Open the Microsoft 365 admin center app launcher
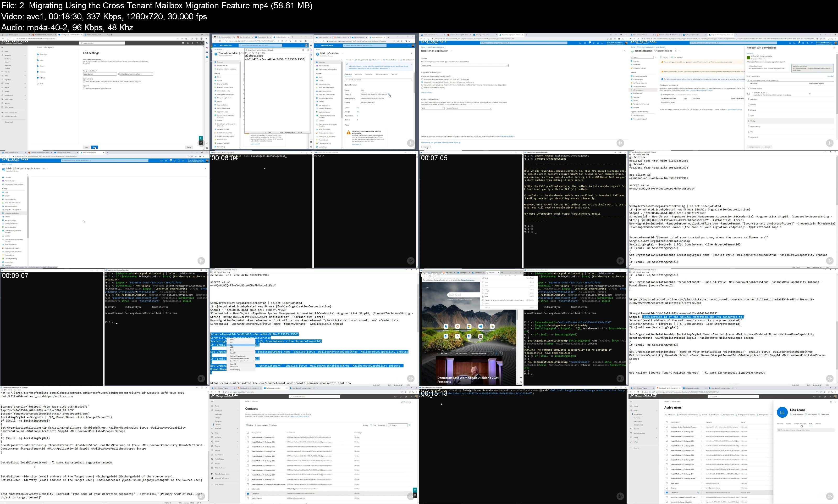The height and width of the screenshot is (504, 838). (631, 396)
